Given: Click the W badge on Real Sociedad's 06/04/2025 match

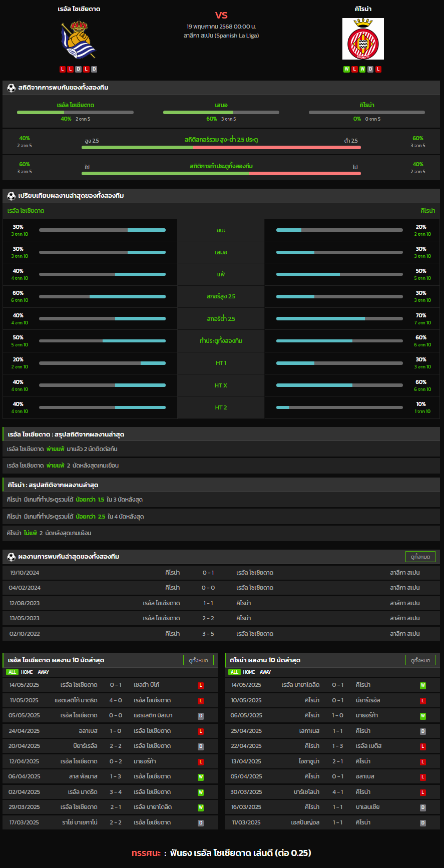Looking at the screenshot, I should pos(201,777).
